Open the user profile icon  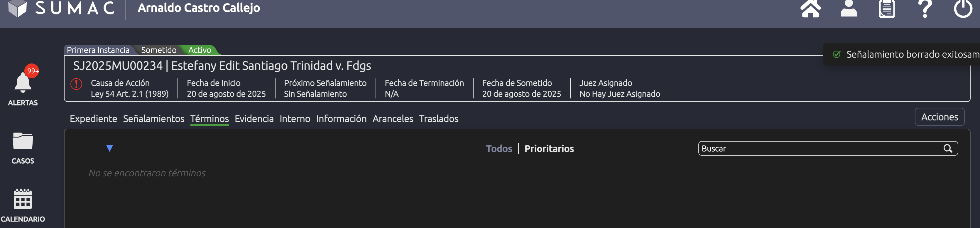coord(848,9)
